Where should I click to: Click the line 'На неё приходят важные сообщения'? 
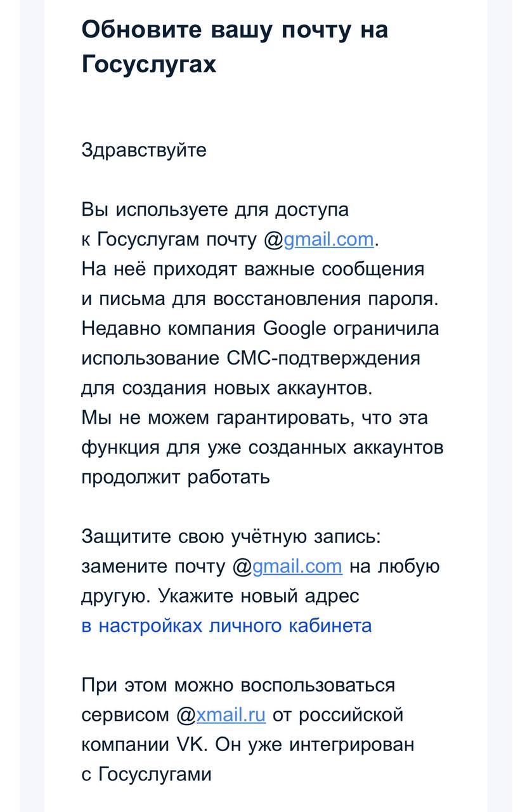tap(252, 269)
